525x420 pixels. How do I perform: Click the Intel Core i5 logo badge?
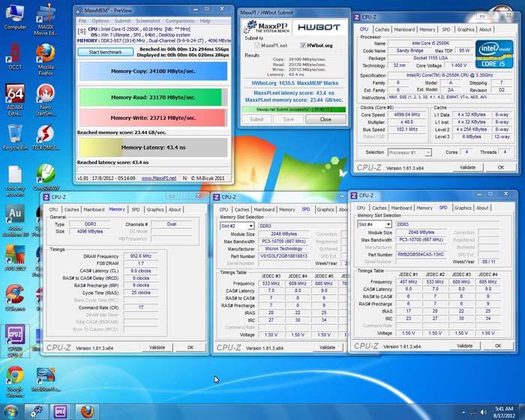click(493, 54)
